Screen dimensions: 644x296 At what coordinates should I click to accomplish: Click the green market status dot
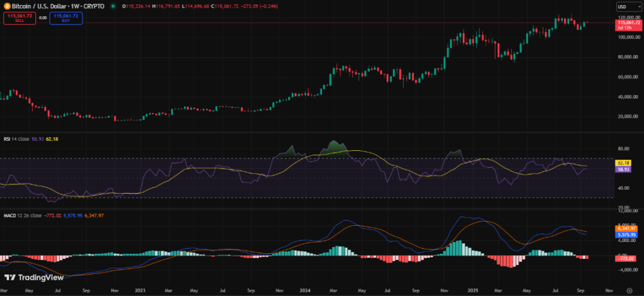point(113,6)
